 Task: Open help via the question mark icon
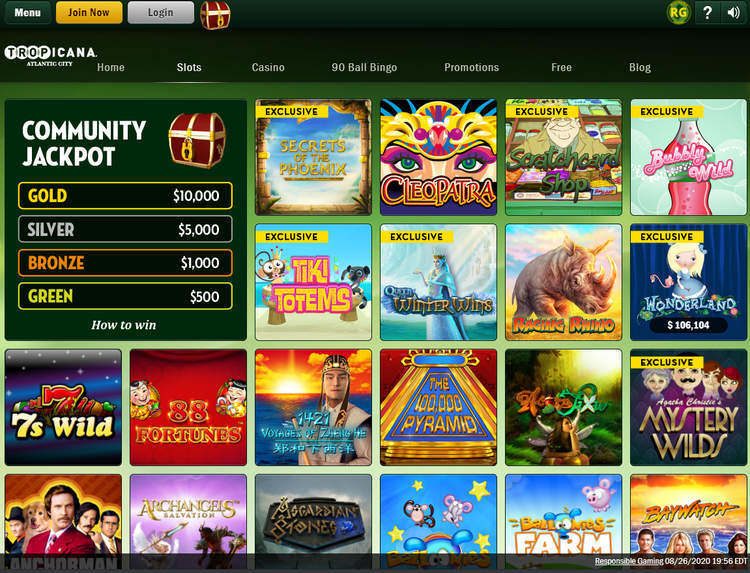pos(707,12)
